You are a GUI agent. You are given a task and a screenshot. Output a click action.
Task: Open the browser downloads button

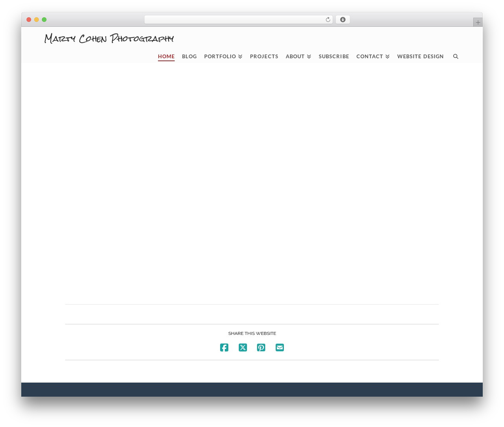point(343,20)
